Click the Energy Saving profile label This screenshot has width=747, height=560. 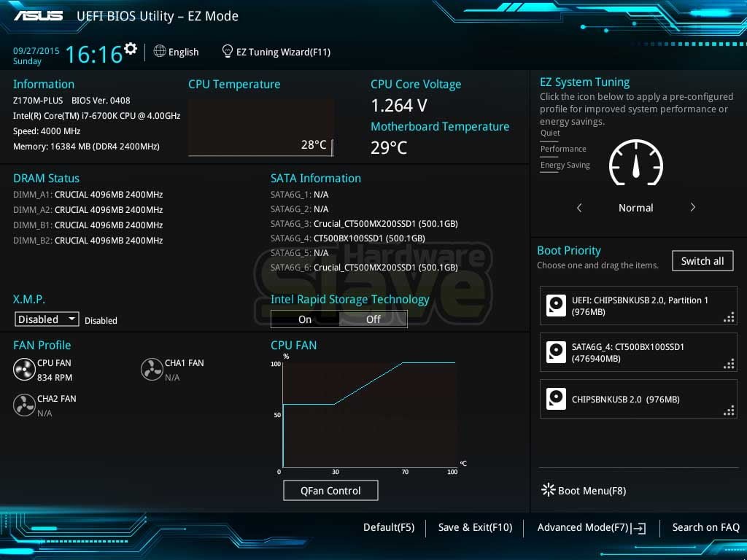pos(565,166)
